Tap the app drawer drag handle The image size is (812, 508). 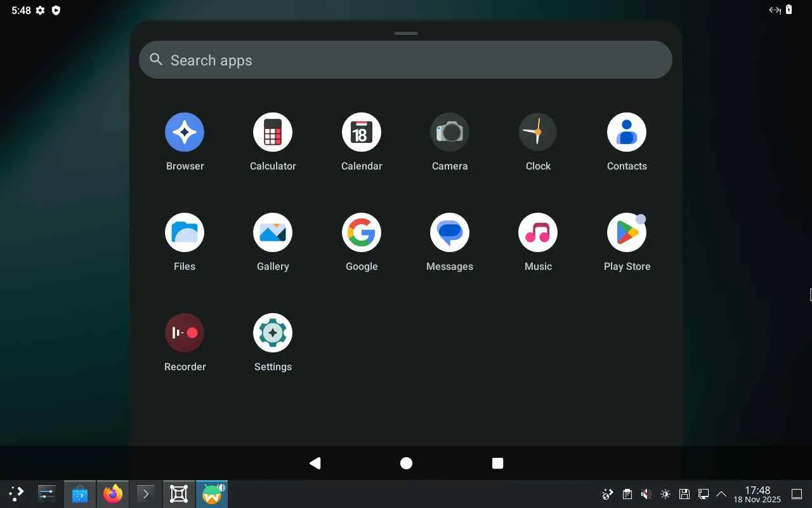pyautogui.click(x=406, y=33)
